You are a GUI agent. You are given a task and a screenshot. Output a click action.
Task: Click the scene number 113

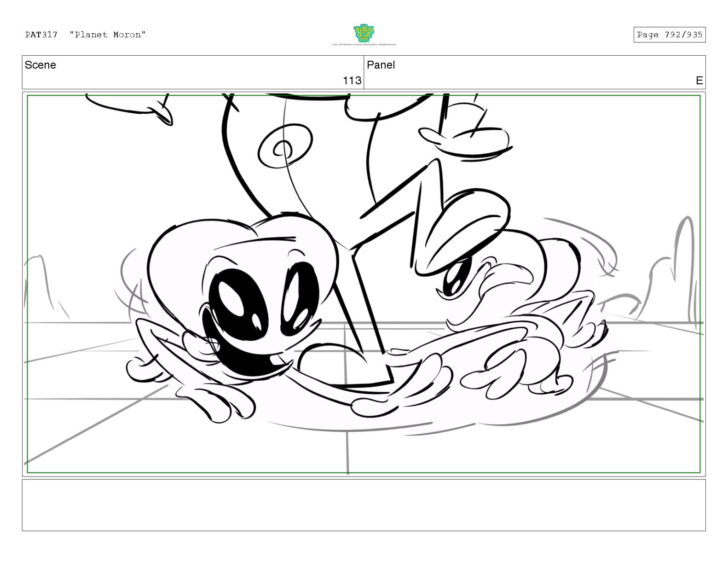[x=352, y=81]
